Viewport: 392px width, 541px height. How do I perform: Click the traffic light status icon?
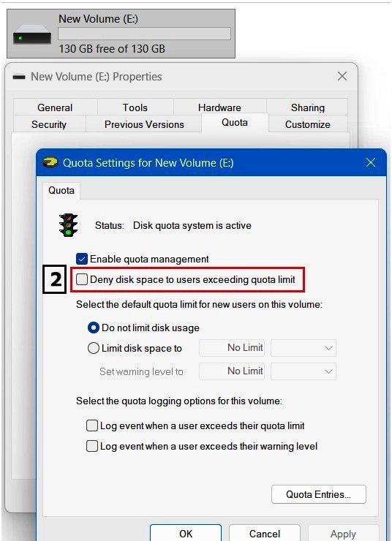[x=68, y=225]
